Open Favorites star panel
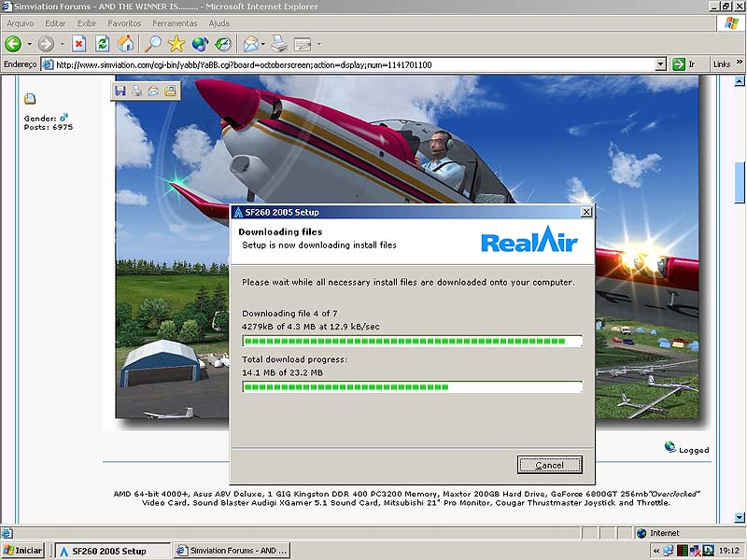 (x=176, y=43)
